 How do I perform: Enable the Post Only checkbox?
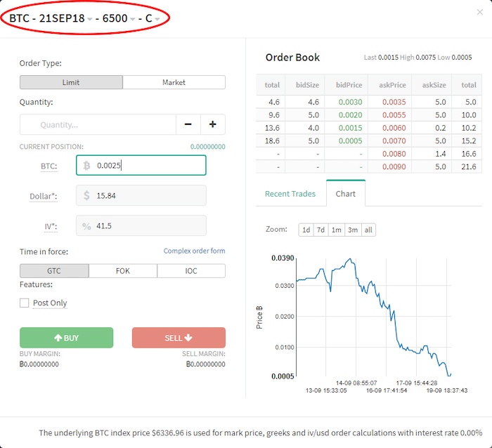24,303
